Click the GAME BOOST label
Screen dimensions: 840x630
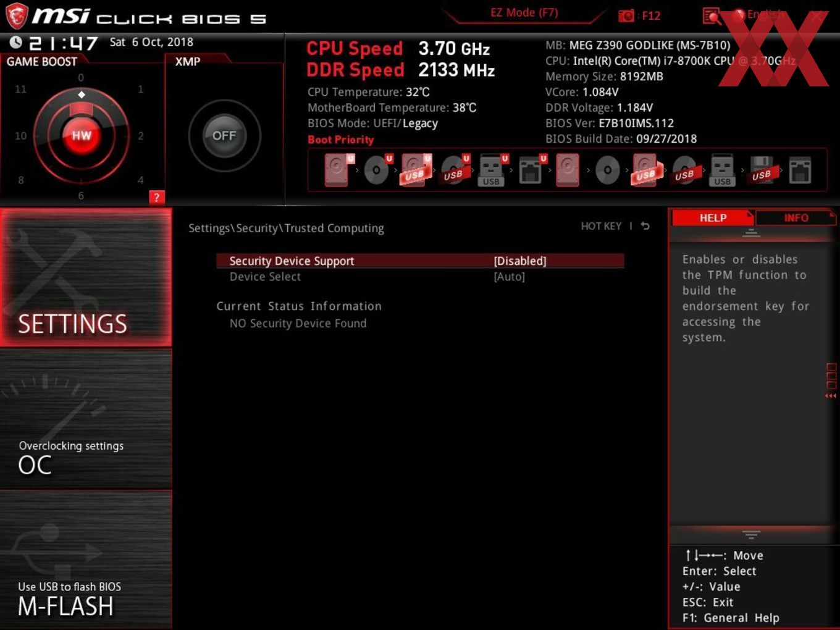tap(42, 62)
